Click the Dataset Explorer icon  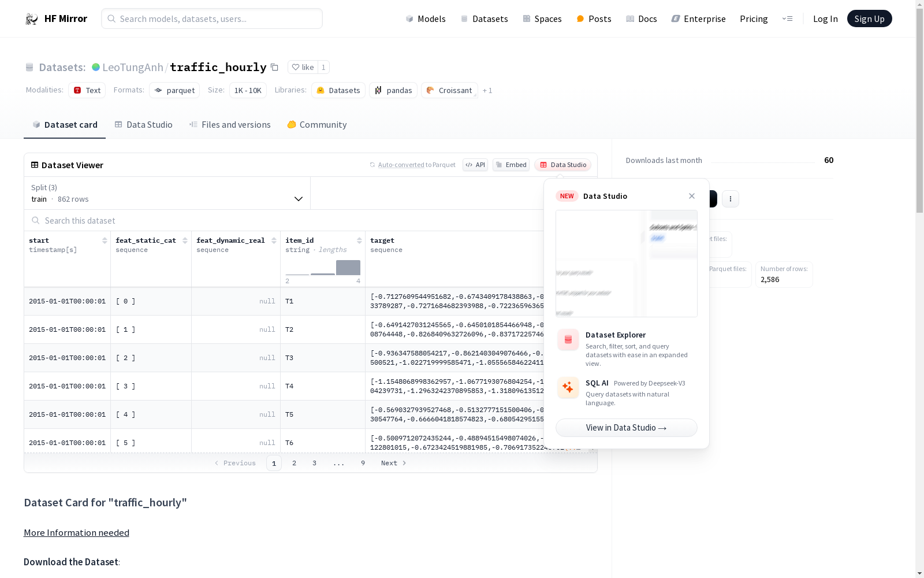568,340
